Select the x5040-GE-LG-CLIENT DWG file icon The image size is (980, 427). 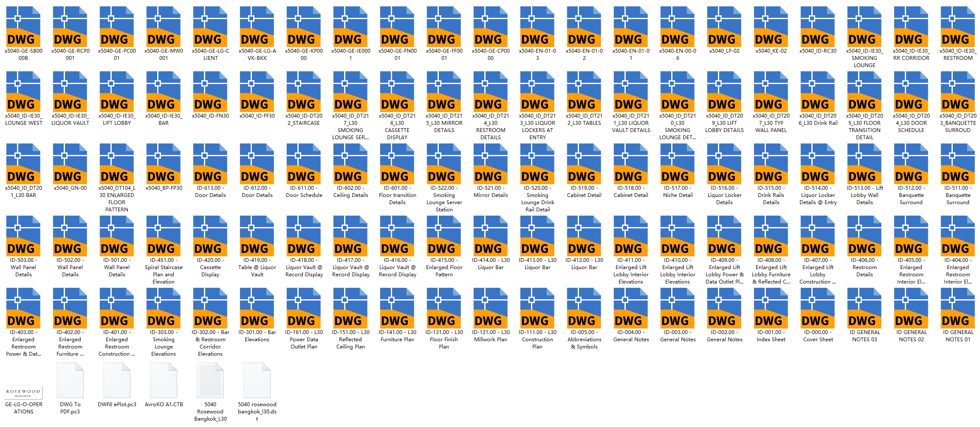pos(210,26)
